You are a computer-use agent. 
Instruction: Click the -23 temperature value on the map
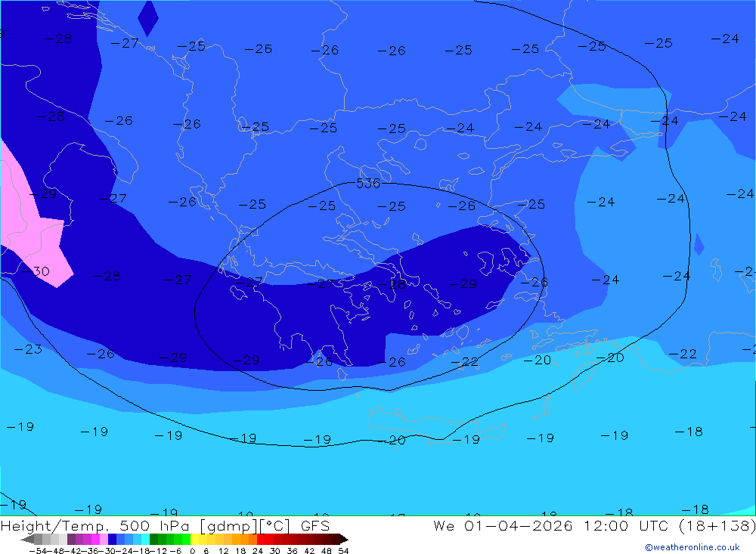28,349
